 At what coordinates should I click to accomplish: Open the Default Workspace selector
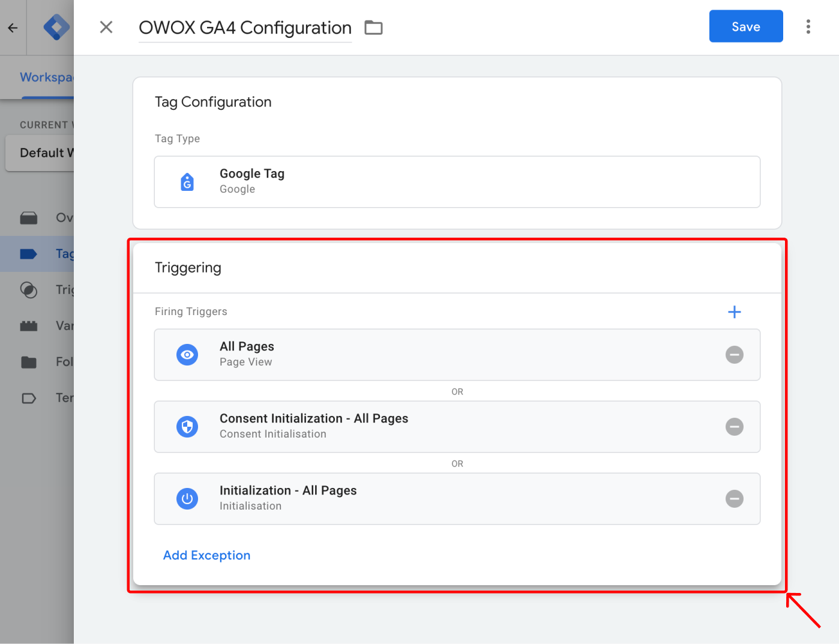click(40, 153)
